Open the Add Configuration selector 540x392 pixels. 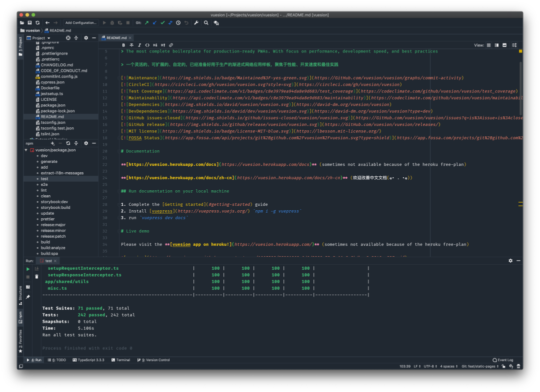[80, 22]
